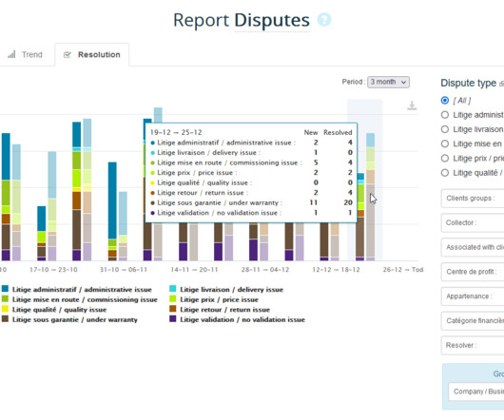Click the 26-12 → Today axis label
This screenshot has height=420, width=504.
coord(403,270)
